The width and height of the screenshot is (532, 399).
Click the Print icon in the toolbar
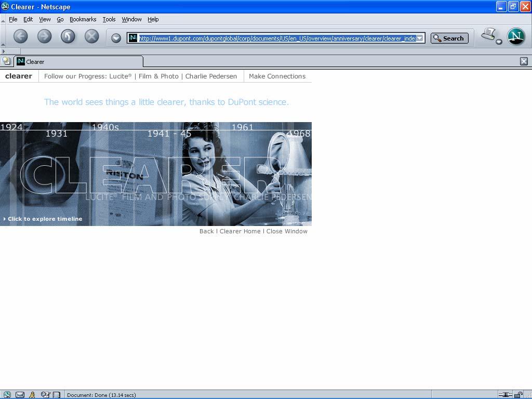[488, 34]
